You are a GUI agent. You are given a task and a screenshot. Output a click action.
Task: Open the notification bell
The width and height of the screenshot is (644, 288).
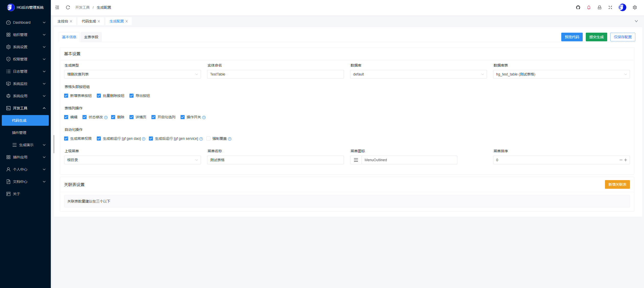click(589, 7)
